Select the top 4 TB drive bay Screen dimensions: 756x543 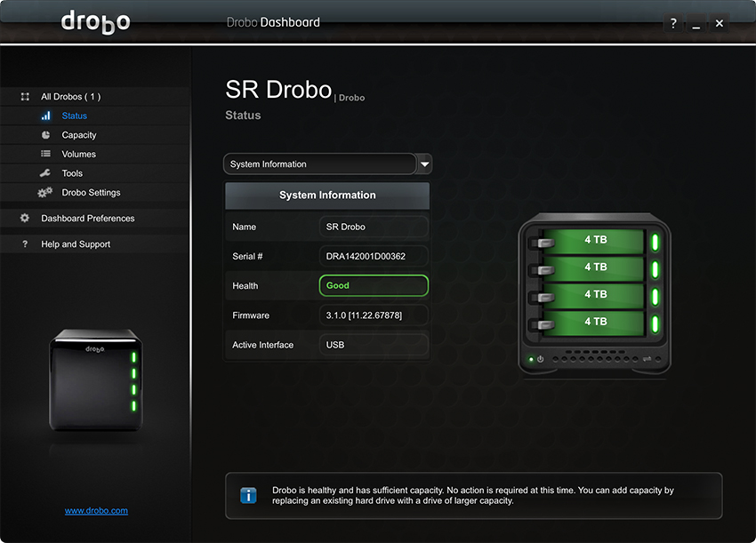pyautogui.click(x=595, y=241)
